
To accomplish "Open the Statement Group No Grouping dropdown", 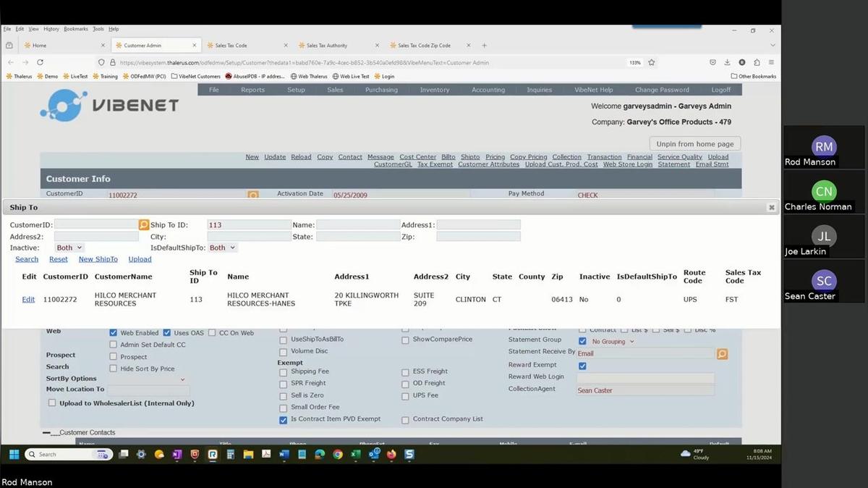I will [x=613, y=342].
